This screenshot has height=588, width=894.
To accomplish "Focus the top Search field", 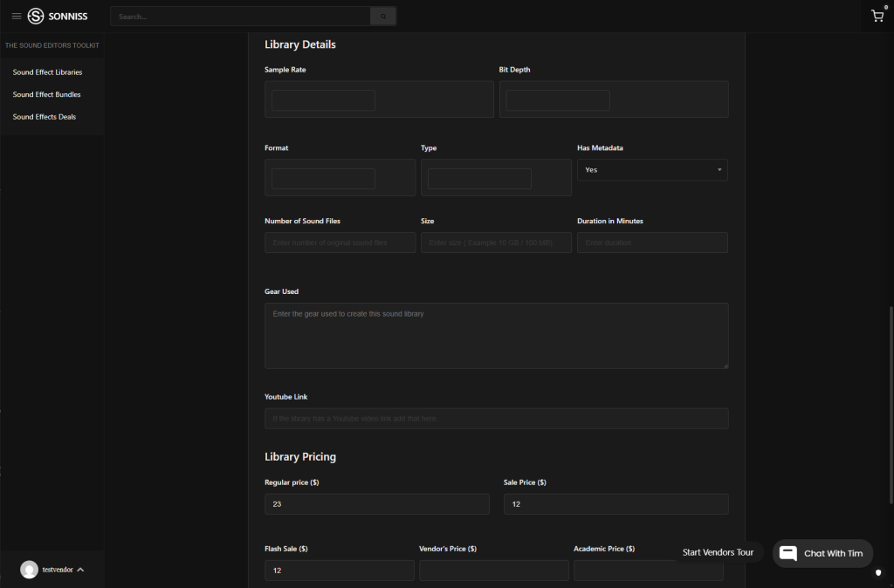I will [x=240, y=17].
